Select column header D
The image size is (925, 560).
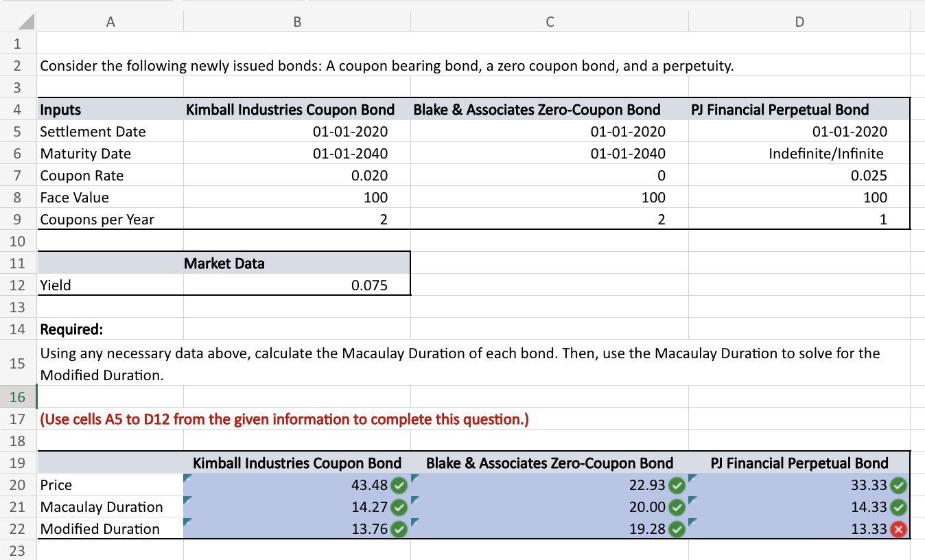coord(799,21)
